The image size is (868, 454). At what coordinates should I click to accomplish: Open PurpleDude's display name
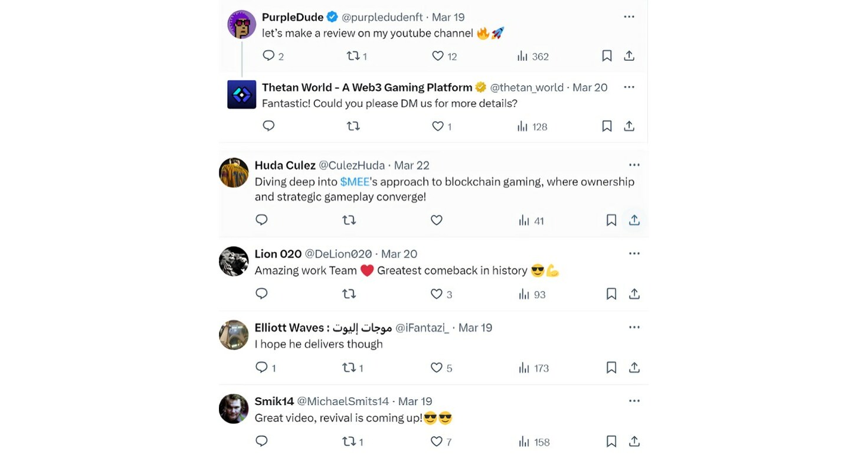(x=293, y=17)
